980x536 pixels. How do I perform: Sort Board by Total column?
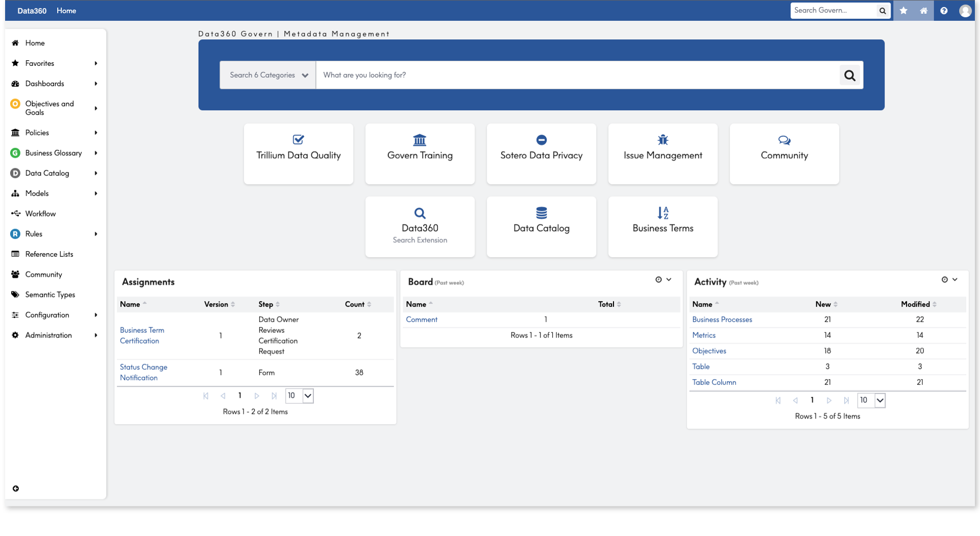609,304
